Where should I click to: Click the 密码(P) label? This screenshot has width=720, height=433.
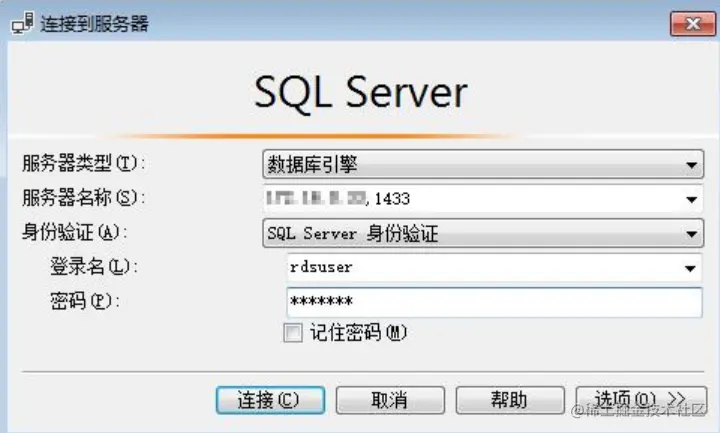click(x=85, y=301)
